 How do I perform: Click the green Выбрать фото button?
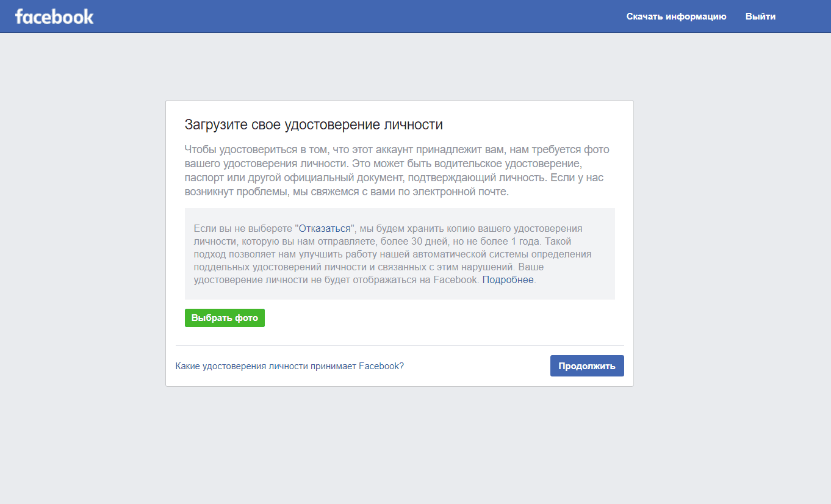pos(225,318)
